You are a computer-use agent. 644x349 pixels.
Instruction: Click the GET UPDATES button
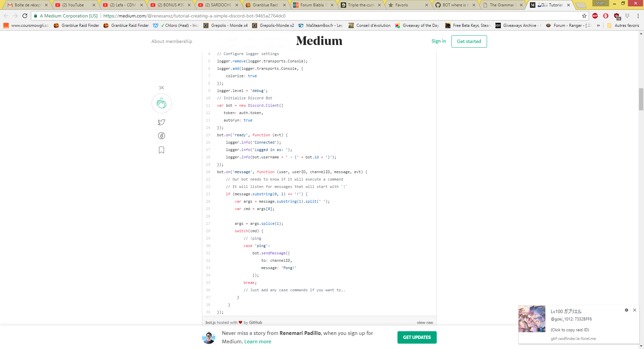pos(417,337)
